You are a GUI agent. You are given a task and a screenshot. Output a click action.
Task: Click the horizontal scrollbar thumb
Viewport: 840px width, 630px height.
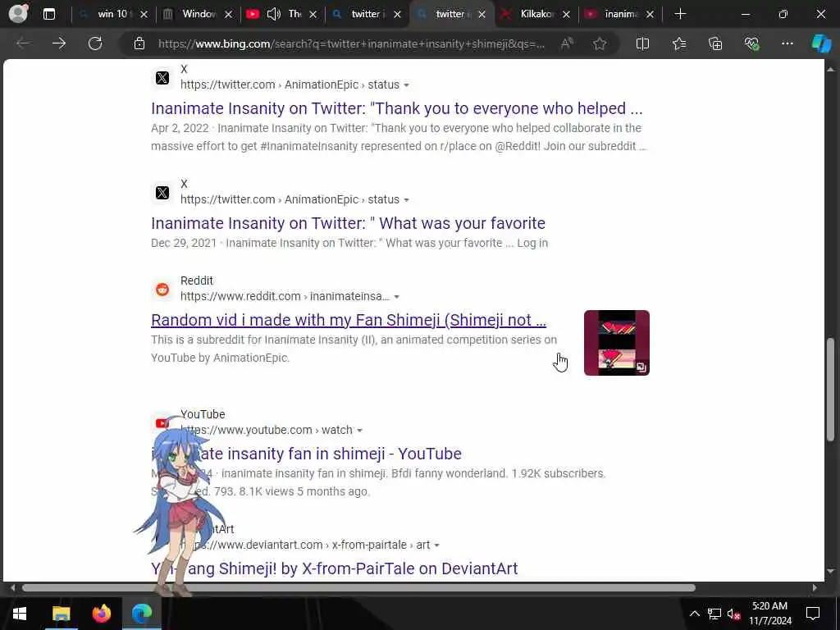pos(358,587)
